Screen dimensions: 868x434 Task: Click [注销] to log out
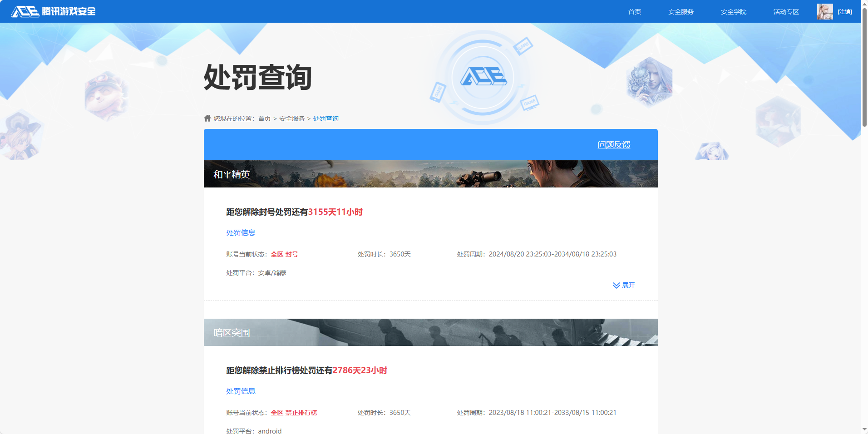tap(844, 11)
